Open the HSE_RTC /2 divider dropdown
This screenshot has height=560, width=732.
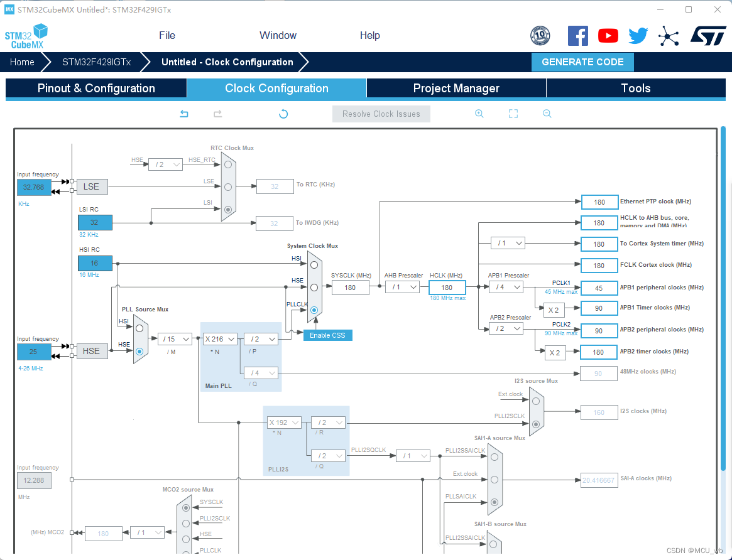click(x=165, y=164)
